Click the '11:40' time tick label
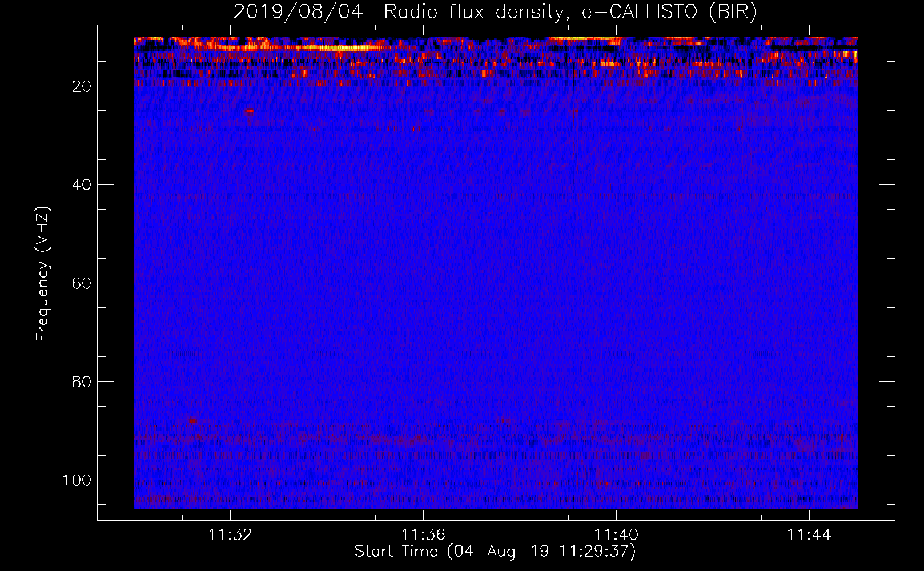 [616, 535]
